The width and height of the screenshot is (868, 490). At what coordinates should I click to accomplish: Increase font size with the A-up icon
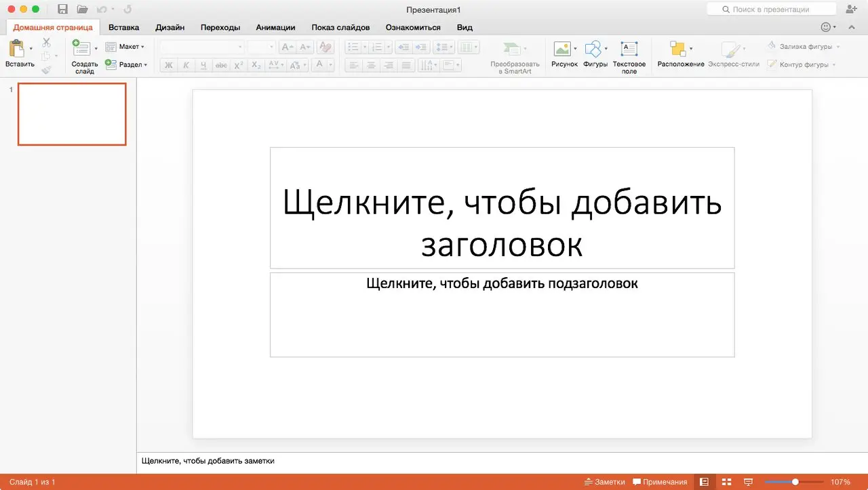point(287,47)
